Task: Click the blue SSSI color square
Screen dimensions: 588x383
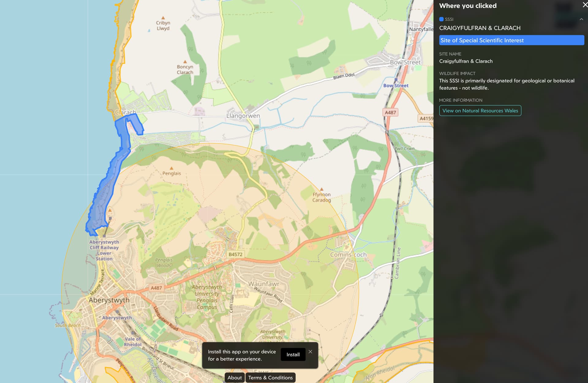Action: coord(441,19)
